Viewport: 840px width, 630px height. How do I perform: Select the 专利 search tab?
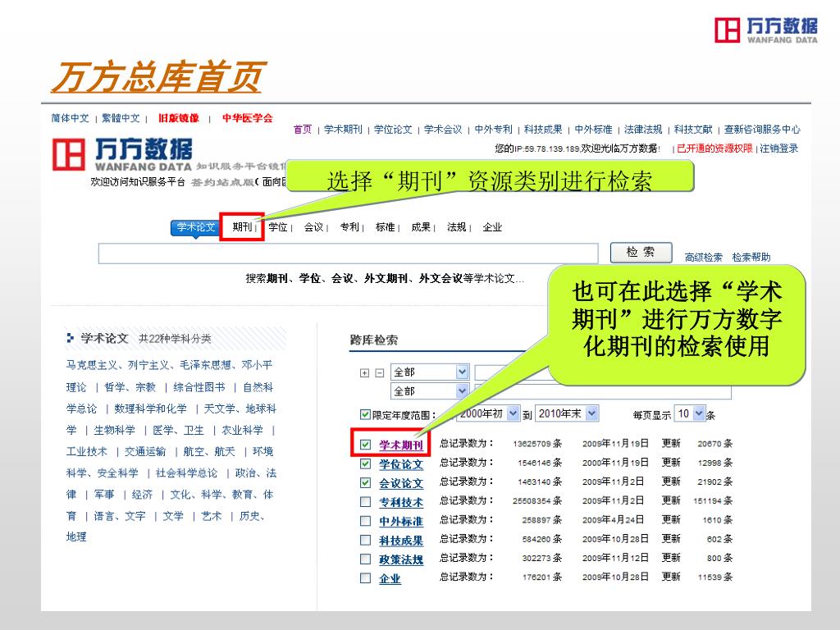click(x=349, y=227)
